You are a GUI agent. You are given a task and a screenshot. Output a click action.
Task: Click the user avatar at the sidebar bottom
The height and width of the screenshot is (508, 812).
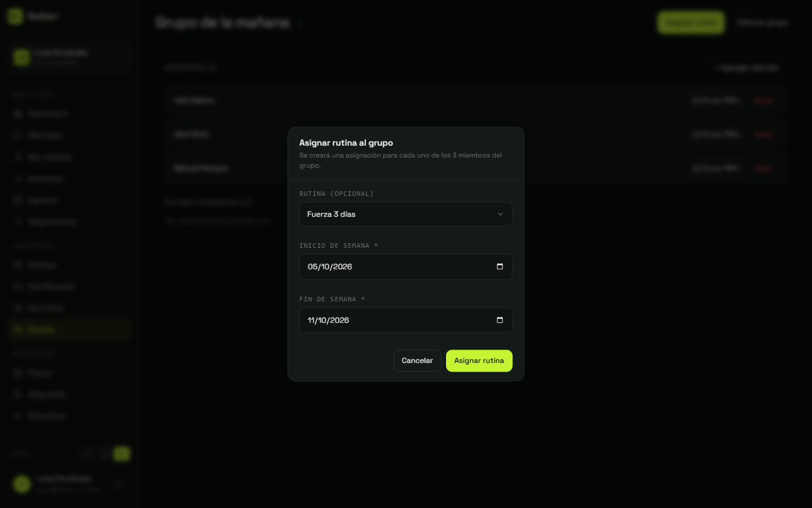tap(22, 484)
